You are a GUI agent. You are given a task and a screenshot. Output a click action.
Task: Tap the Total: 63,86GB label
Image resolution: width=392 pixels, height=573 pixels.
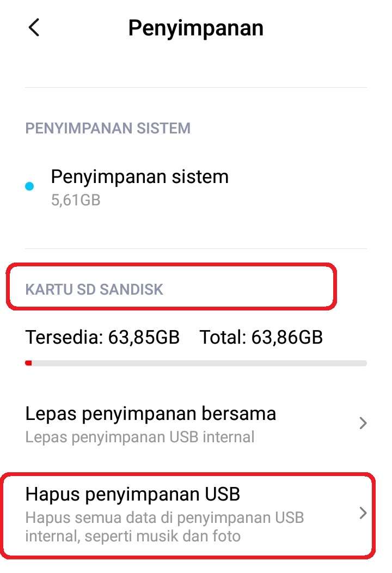click(261, 337)
